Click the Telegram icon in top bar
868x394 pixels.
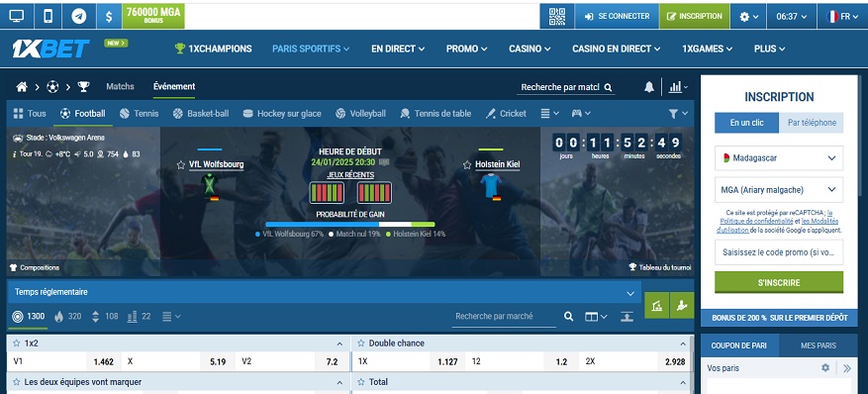pos(78,17)
